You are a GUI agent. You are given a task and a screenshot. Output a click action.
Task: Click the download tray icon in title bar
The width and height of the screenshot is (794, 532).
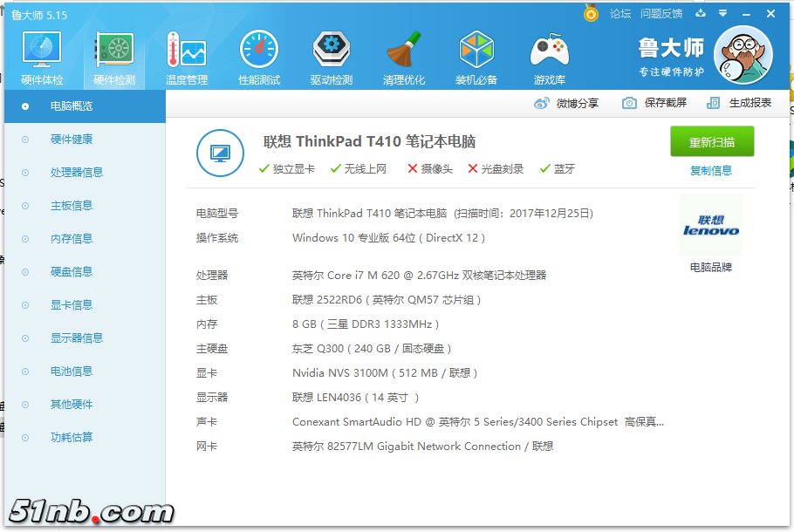click(701, 13)
